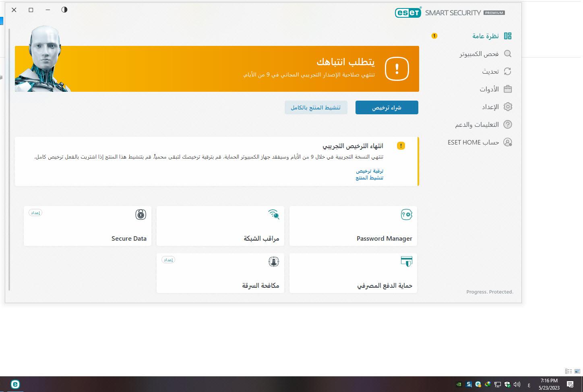Screen dimensions: 583x392
Task: Click the تنشيط المنتج بالكامل button
Action: [316, 107]
